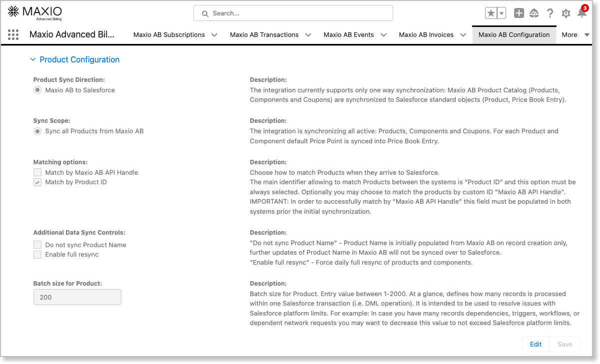Collapse the Product Configuration section
This screenshot has height=364, width=600.
pos(33,60)
